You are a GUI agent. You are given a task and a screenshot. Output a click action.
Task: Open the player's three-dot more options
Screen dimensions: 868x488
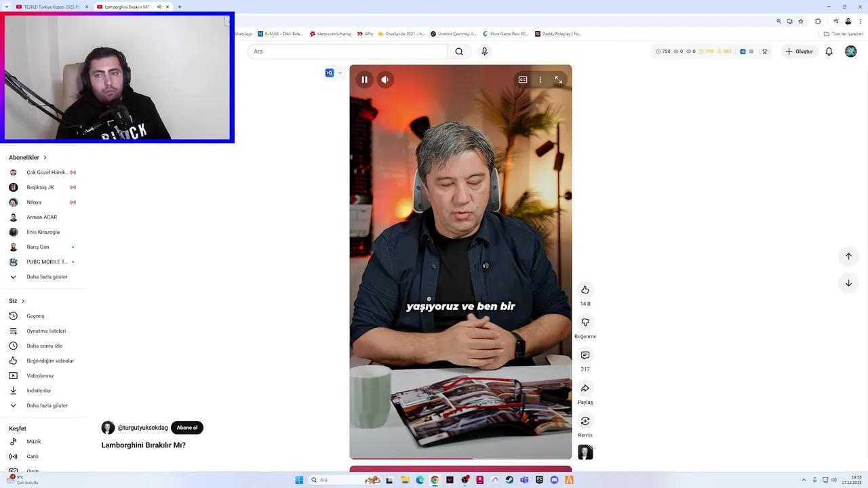(540, 79)
